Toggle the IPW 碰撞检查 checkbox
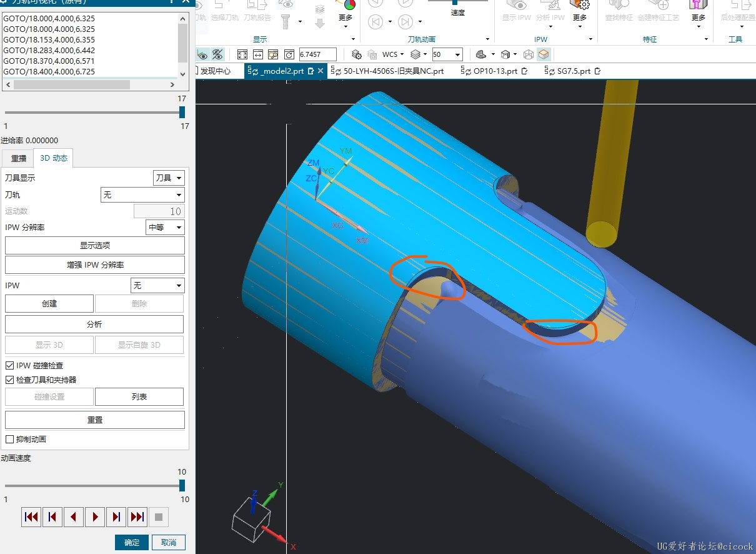 click(x=9, y=365)
